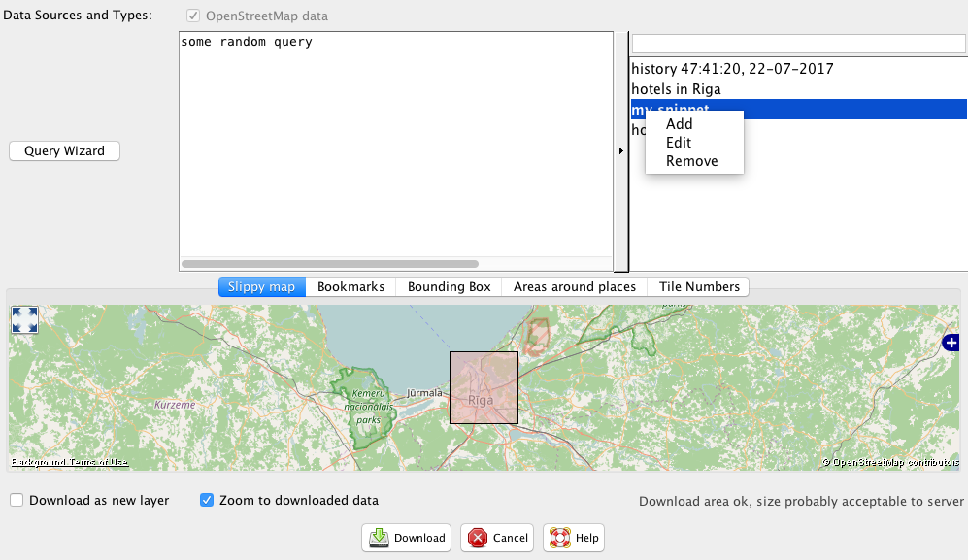Click the lifebuoy help icon
Image resolution: width=968 pixels, height=560 pixels.
(559, 538)
